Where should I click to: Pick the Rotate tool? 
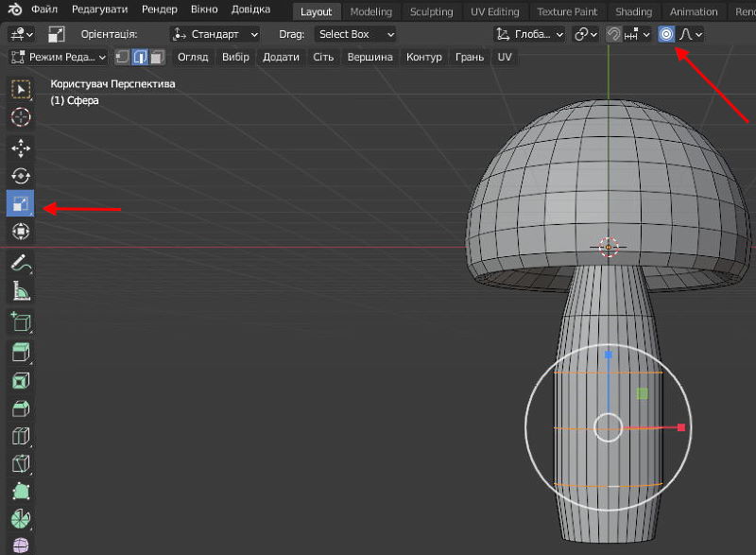pos(20,176)
